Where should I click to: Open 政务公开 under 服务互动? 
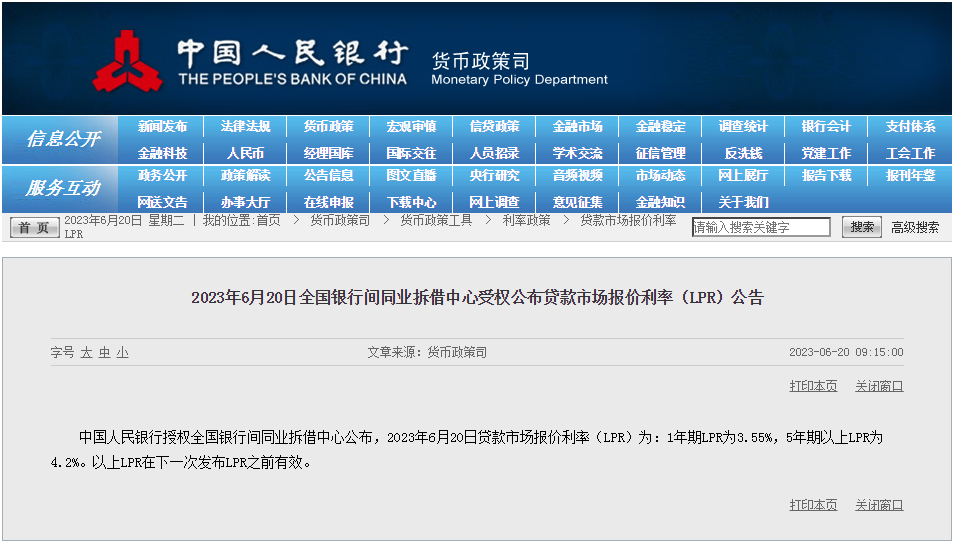(162, 176)
